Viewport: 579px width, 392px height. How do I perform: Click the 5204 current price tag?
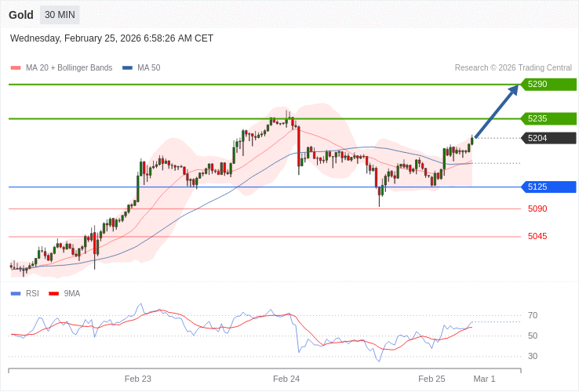coord(548,138)
